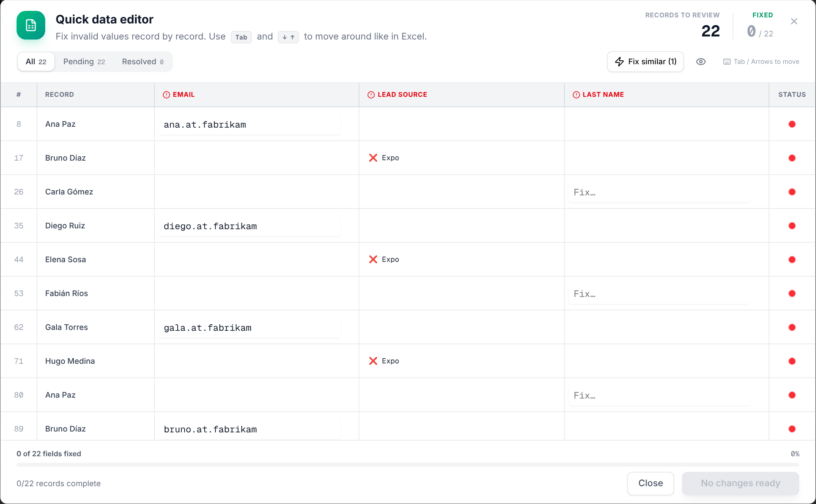This screenshot has height=504, width=816.
Task: Edit the gala.at.fabrikam email field
Action: tap(249, 328)
